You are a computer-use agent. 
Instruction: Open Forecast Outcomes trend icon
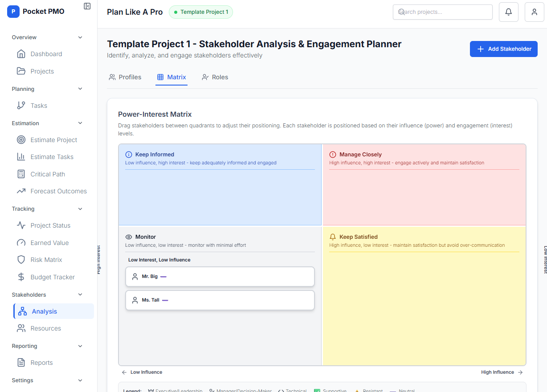[x=21, y=191]
